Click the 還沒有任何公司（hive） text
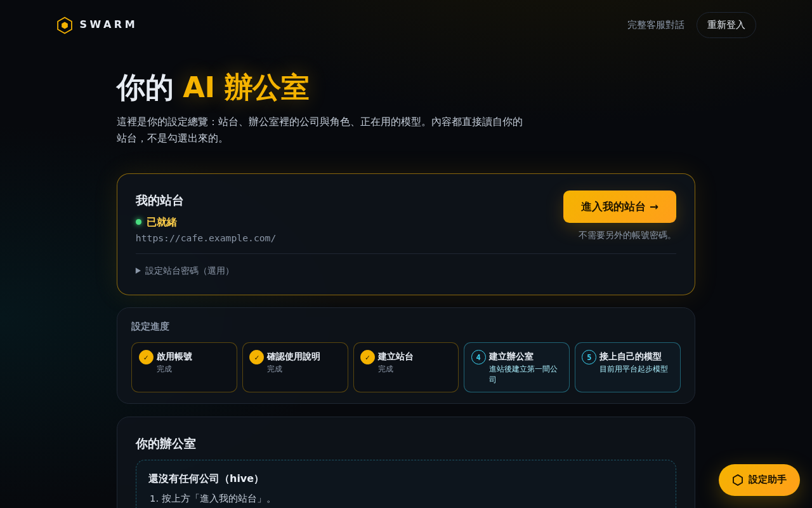This screenshot has width=812, height=508. click(206, 479)
